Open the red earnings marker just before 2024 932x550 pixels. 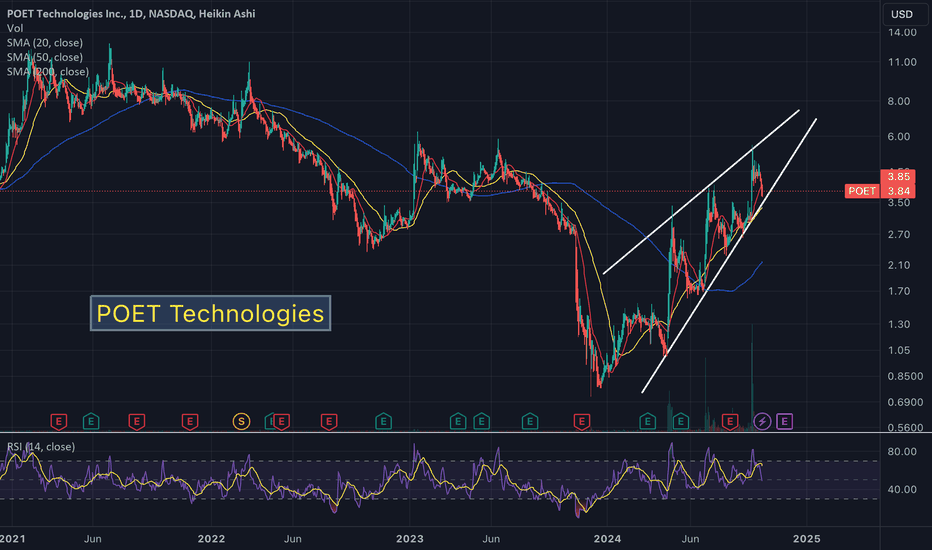coord(581,422)
